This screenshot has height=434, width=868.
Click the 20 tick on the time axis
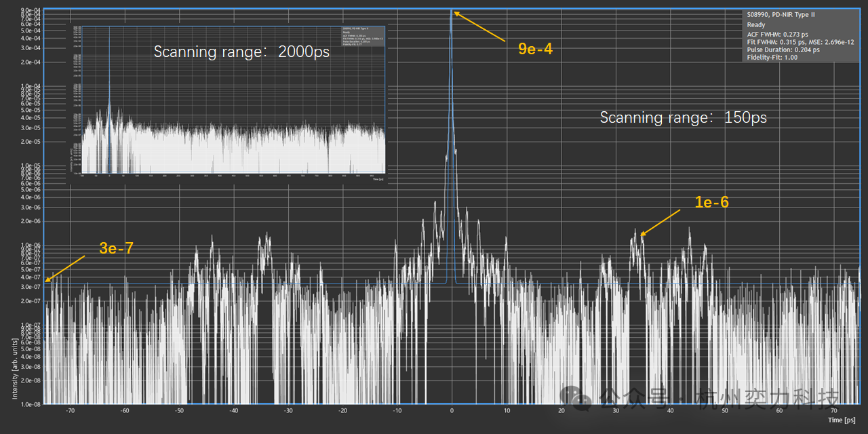pos(561,410)
